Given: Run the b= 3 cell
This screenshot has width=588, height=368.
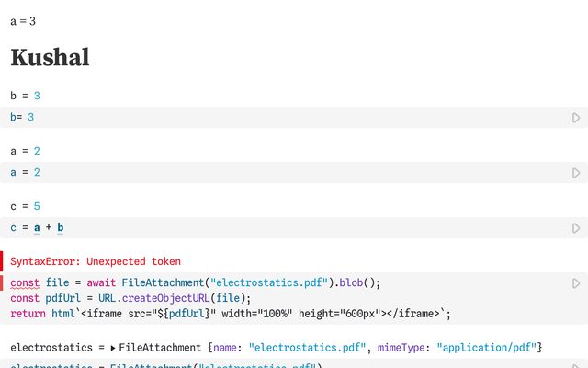Looking at the screenshot, I should point(576,118).
